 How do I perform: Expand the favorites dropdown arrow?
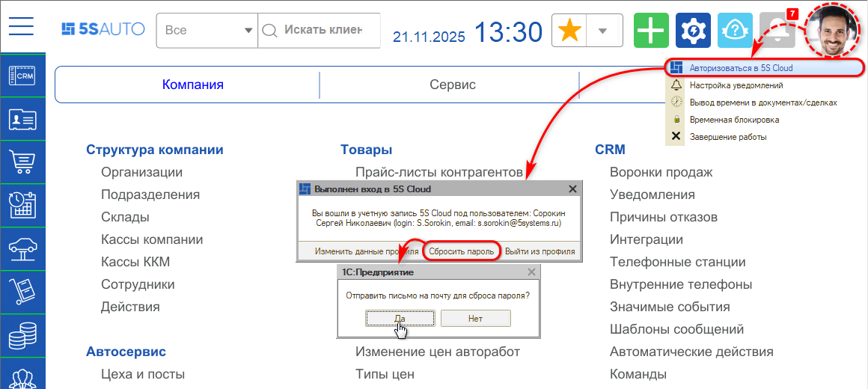[604, 31]
